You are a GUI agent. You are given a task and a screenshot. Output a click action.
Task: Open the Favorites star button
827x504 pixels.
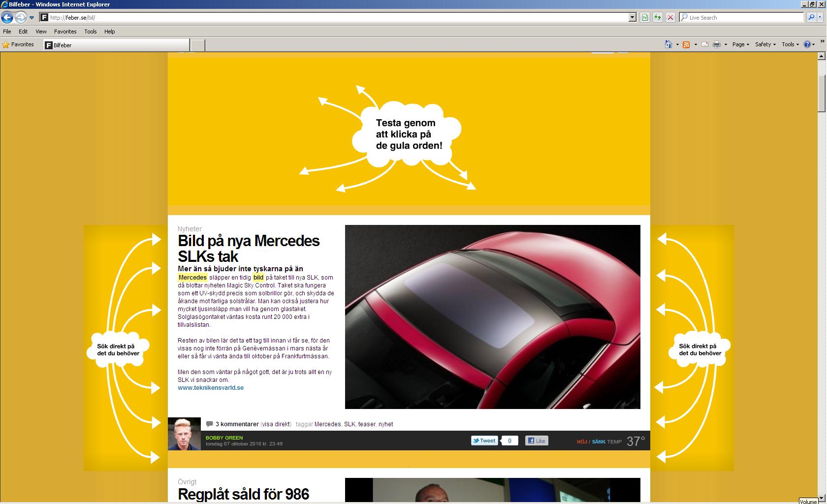click(18, 45)
